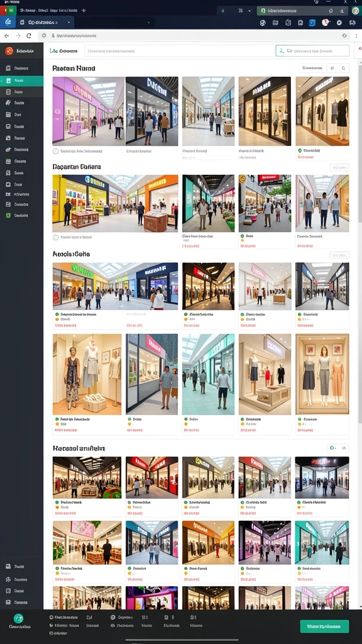Image resolution: width=362 pixels, height=644 pixels.
Task: Open the orange circular app logo
Action: (9, 51)
